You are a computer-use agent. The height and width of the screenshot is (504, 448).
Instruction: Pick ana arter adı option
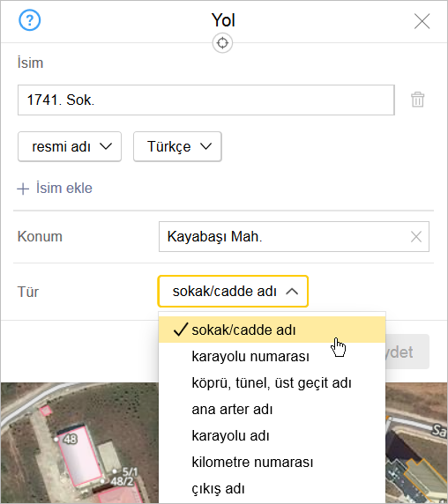(273, 409)
